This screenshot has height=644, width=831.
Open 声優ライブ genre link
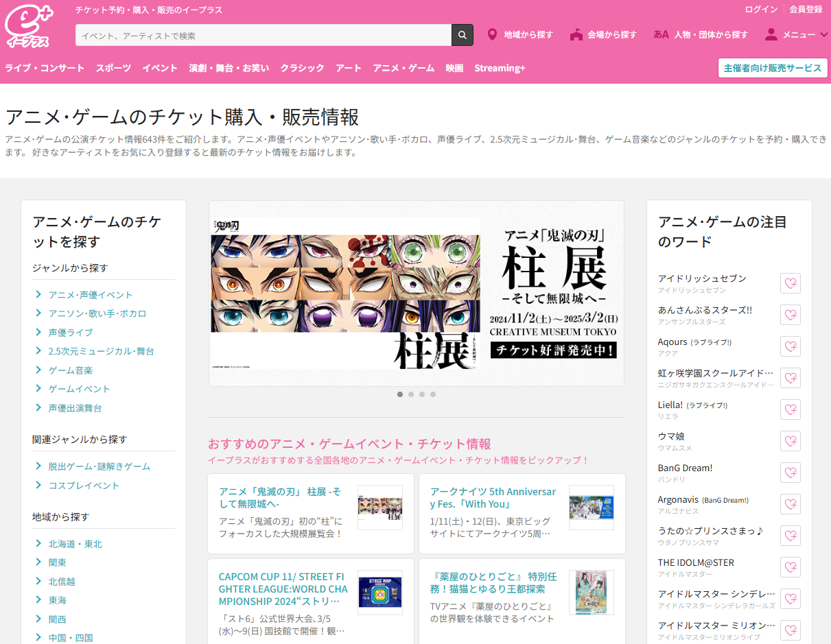coord(71,332)
